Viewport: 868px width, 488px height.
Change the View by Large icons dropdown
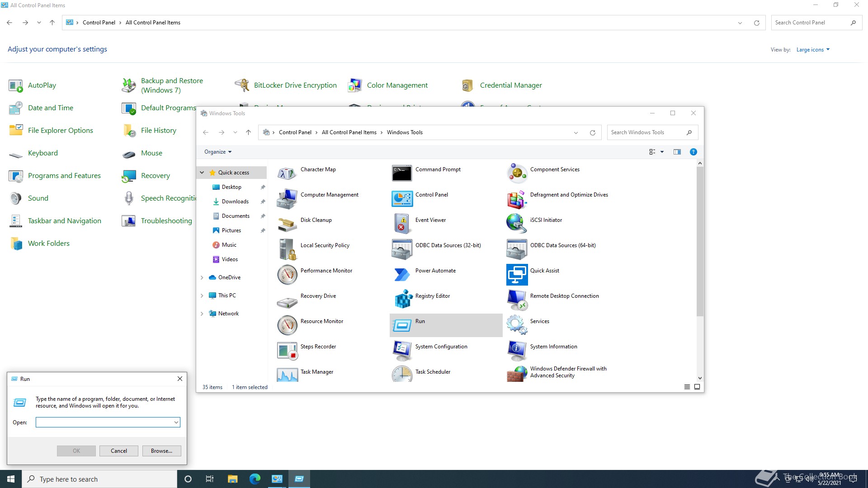tap(813, 50)
